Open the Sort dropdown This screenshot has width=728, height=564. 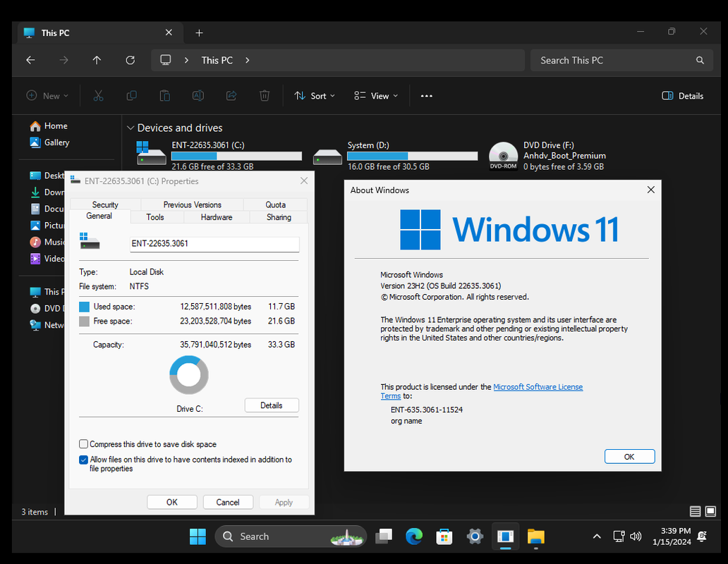(x=315, y=96)
